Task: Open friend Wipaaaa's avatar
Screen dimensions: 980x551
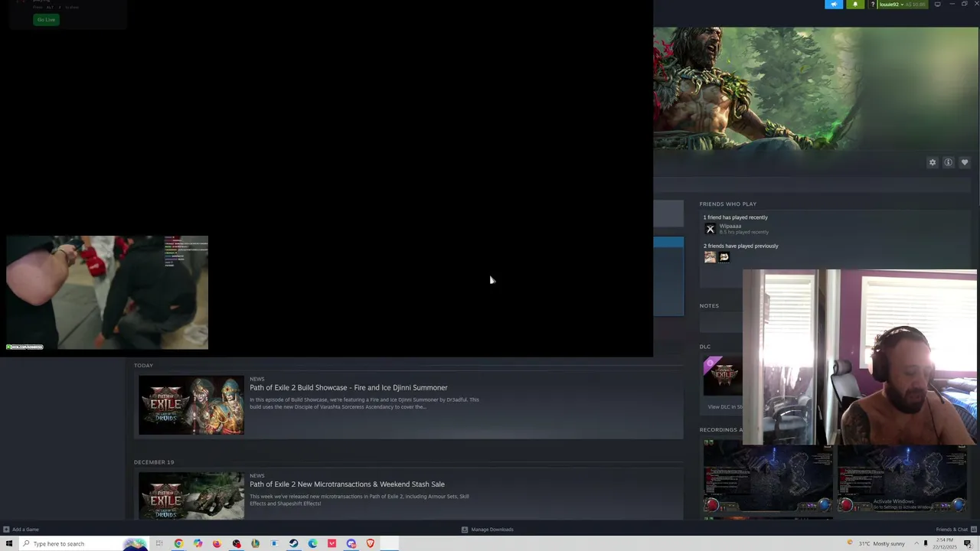Action: pos(710,229)
